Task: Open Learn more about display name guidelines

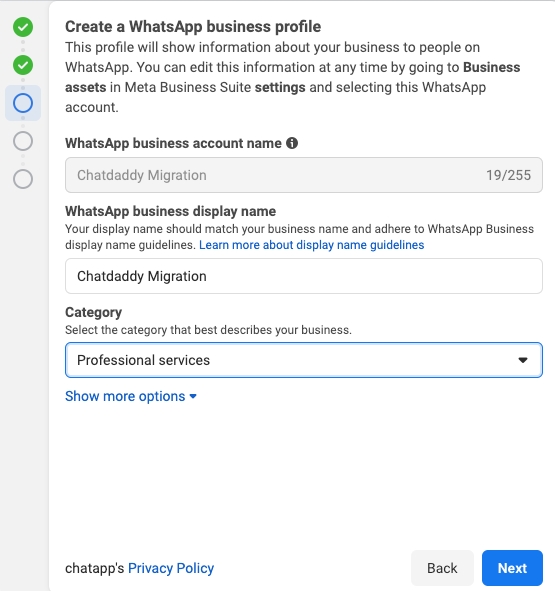Action: tap(311, 245)
